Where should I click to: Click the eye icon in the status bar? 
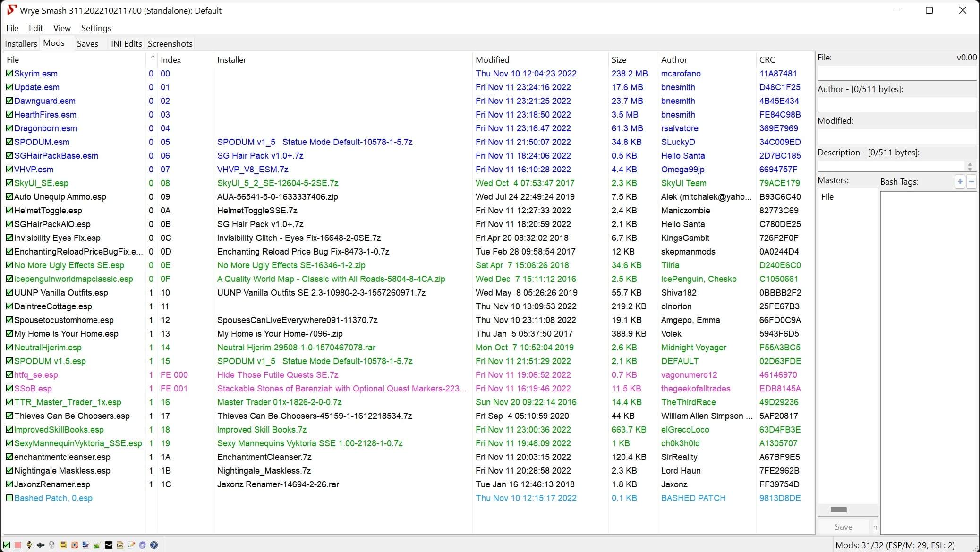pyautogui.click(x=75, y=545)
